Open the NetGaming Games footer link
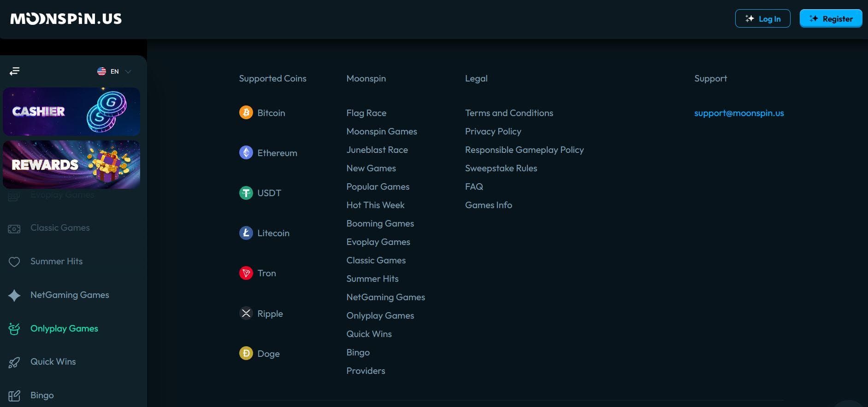Screen dimensions: 868x407 coord(385,297)
